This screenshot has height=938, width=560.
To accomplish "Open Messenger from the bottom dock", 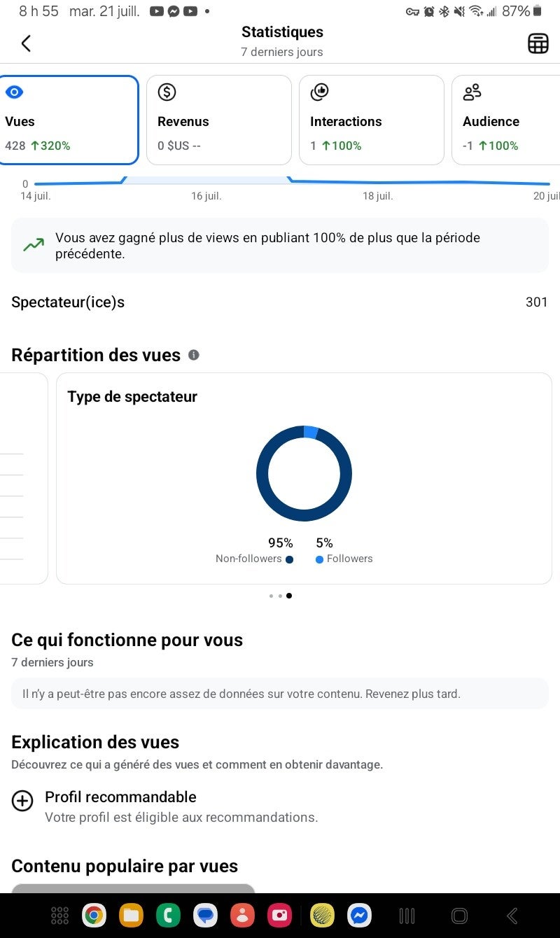I will click(x=359, y=915).
